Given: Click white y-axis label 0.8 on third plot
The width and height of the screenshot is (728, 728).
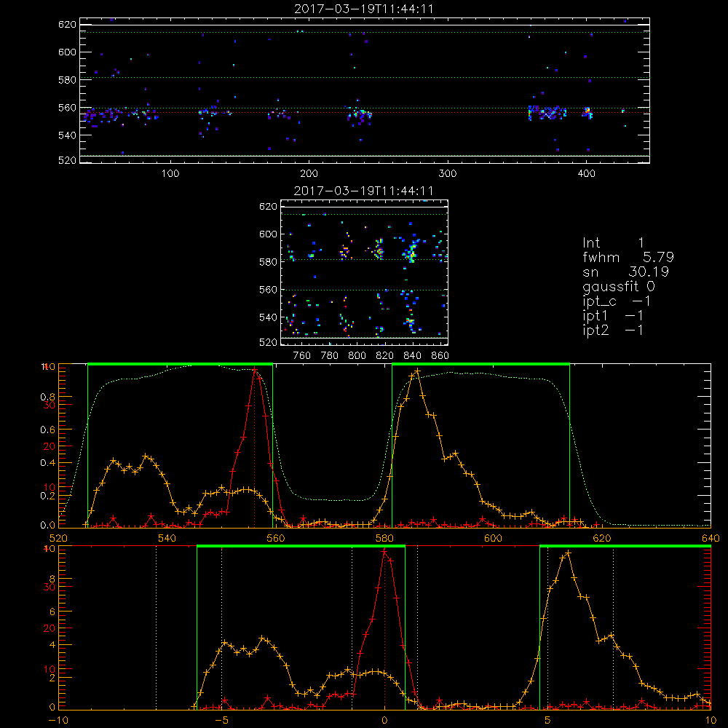Looking at the screenshot, I should point(47,397).
